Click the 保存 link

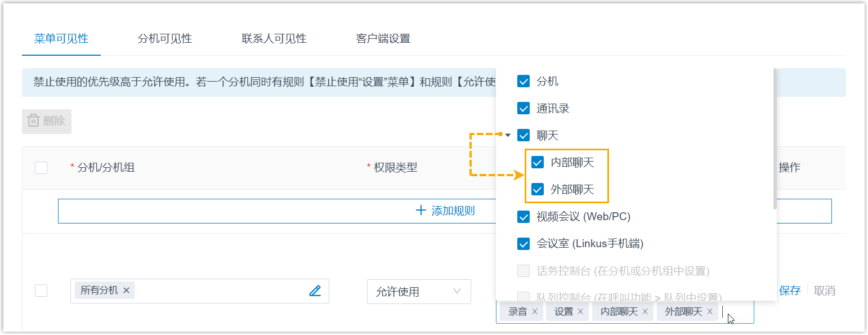790,291
